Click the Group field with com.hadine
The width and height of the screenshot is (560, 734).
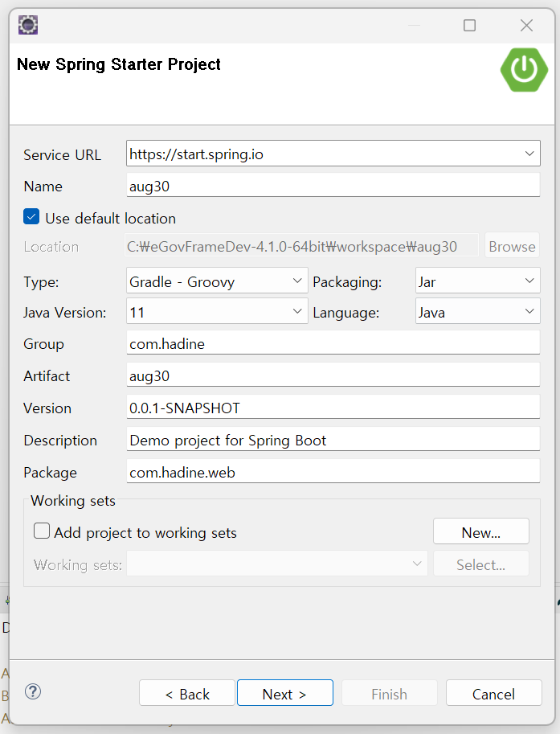(333, 343)
